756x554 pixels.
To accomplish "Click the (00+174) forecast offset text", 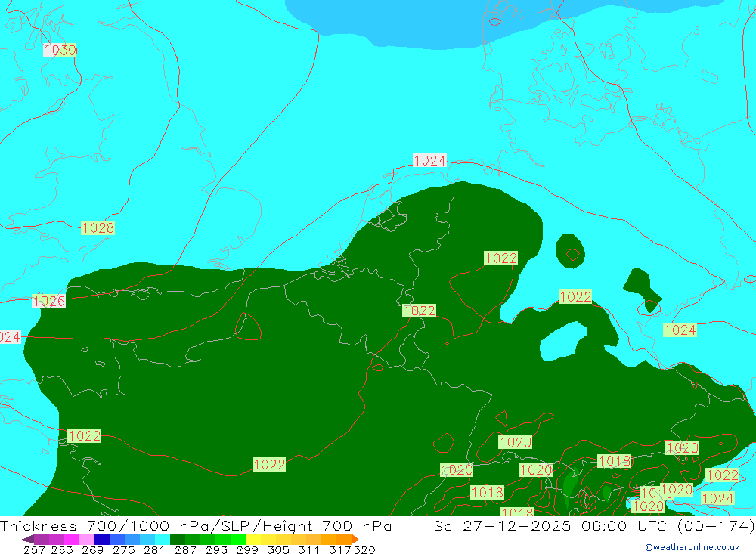I will click(x=716, y=525).
